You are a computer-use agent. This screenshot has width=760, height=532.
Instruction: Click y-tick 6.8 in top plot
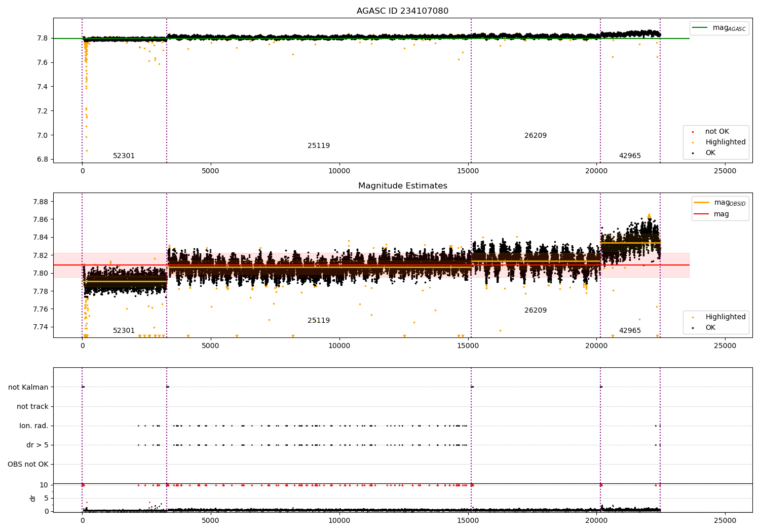pos(42,160)
